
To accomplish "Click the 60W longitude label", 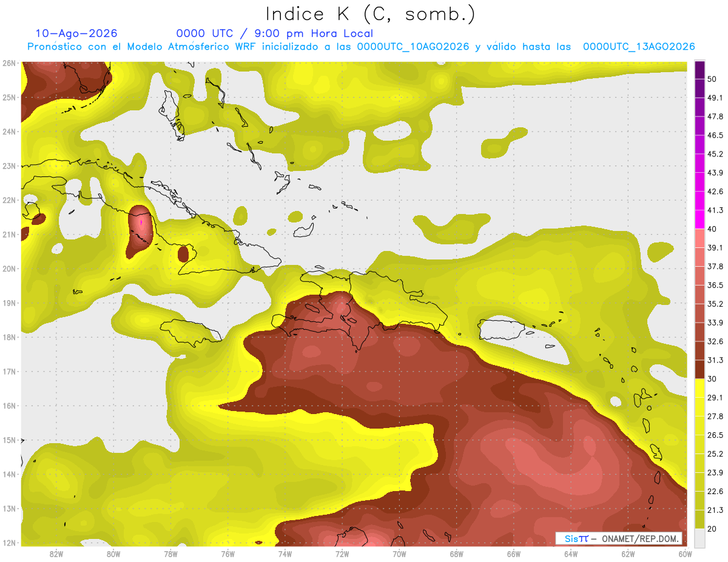I will [x=685, y=554].
